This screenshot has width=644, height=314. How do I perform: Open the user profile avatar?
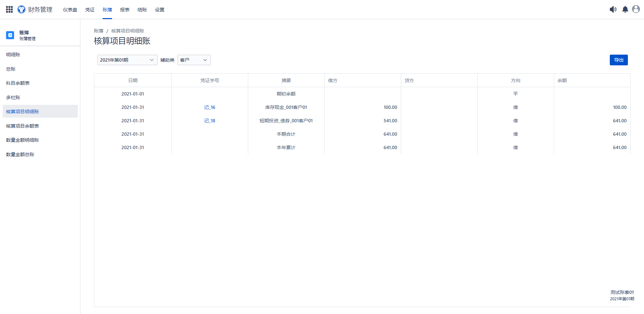(x=636, y=9)
